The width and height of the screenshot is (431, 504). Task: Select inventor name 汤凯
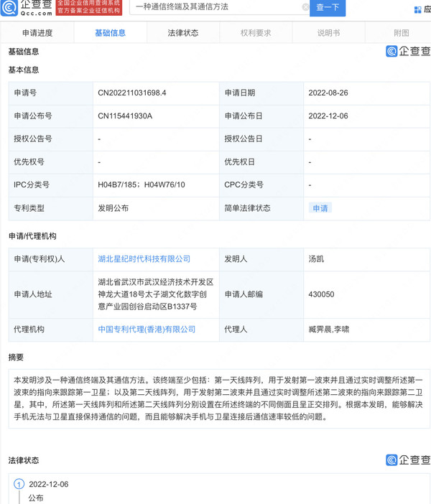pyautogui.click(x=316, y=259)
